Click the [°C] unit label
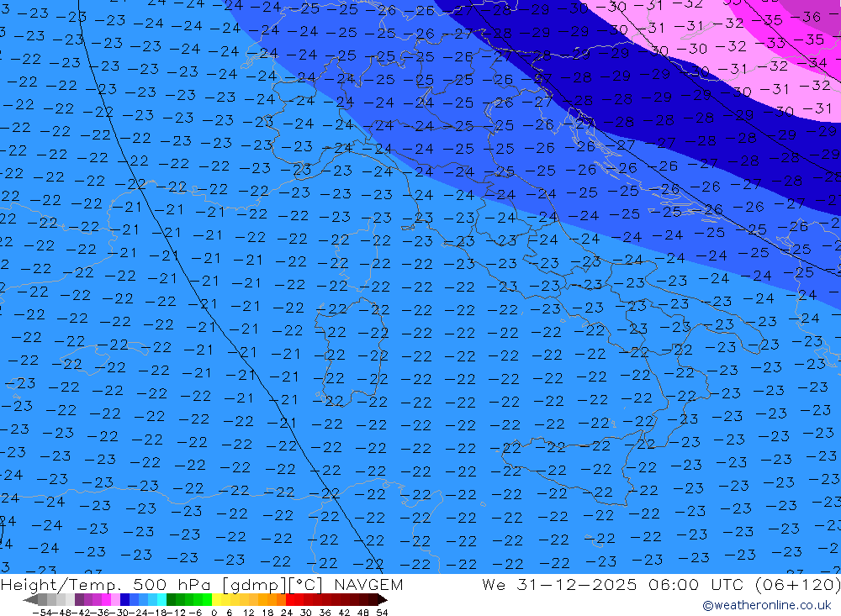The width and height of the screenshot is (841, 616). (x=306, y=585)
